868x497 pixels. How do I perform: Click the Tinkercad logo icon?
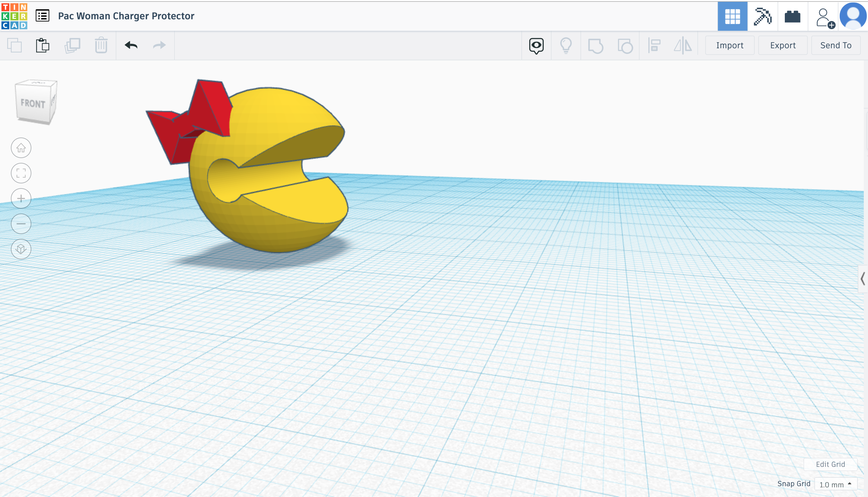[x=14, y=16]
